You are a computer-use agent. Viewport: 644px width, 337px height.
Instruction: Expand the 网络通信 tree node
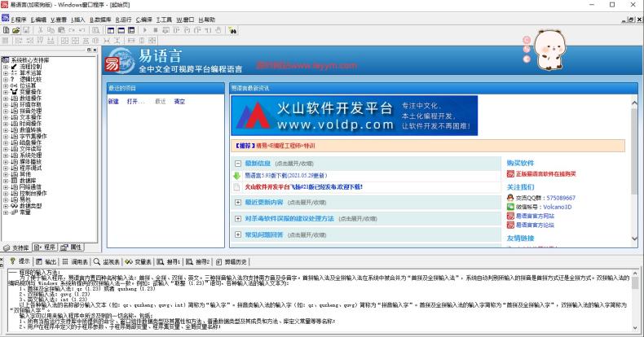click(6, 187)
